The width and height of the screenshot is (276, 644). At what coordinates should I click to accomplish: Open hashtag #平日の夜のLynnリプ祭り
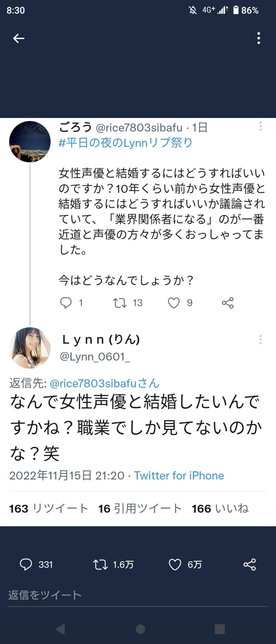(125, 143)
